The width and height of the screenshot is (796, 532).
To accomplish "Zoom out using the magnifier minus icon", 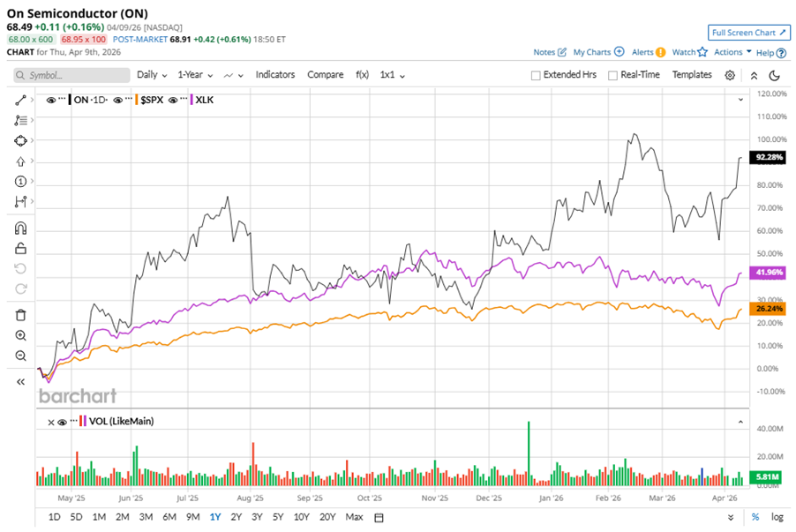I will point(21,356).
